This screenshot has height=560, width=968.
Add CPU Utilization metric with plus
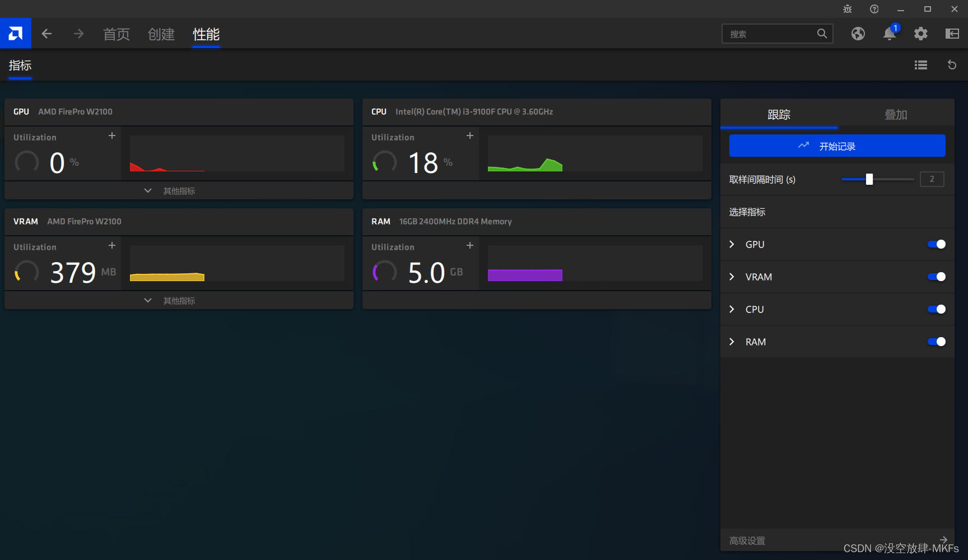click(x=470, y=136)
